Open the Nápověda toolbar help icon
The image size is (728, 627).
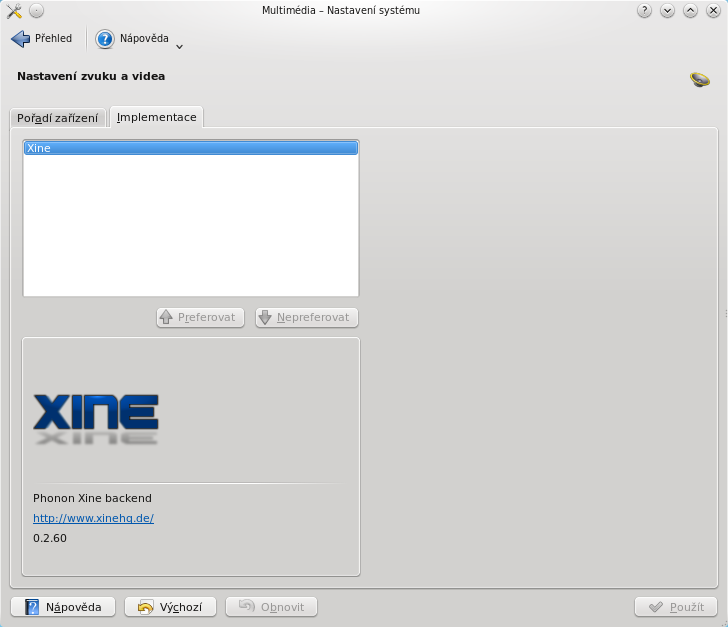point(105,39)
